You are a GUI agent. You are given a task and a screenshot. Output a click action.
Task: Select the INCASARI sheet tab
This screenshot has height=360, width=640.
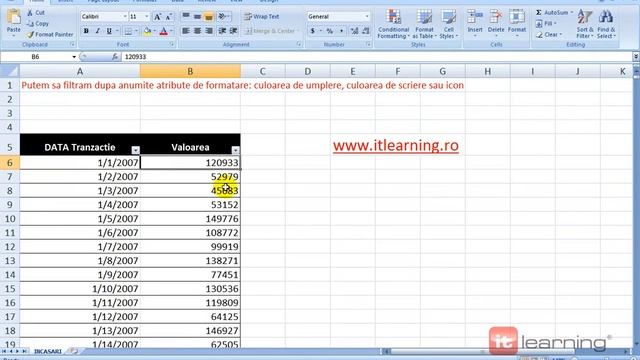(48, 351)
